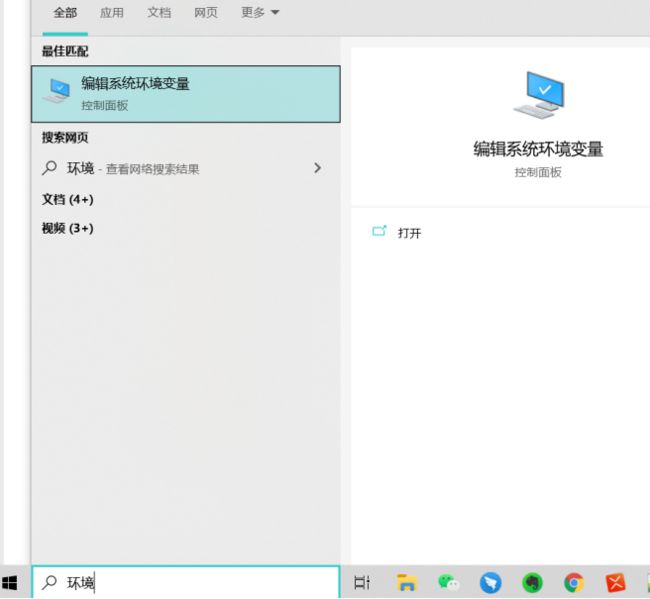Expand 视频 (3+) results group
This screenshot has height=599, width=650.
(x=68, y=228)
